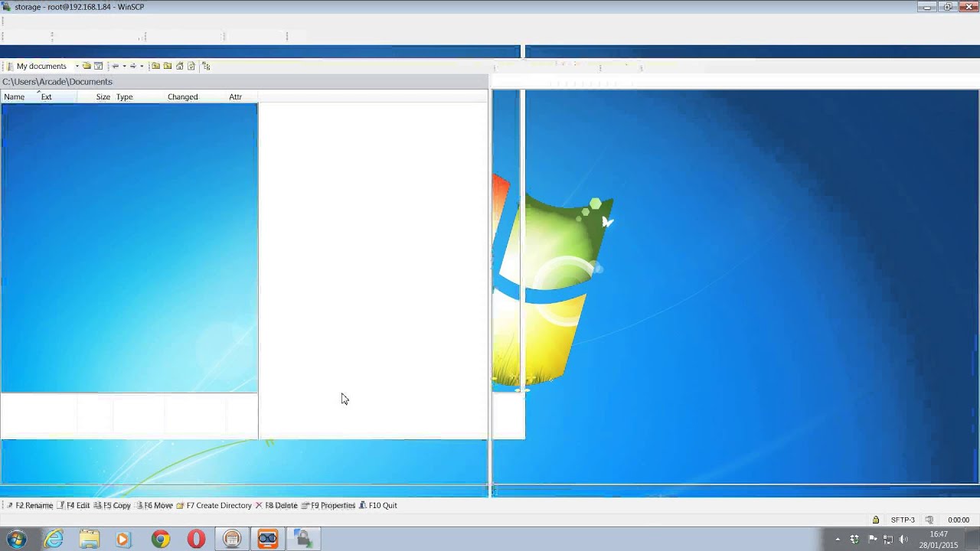Open the network tray icon
Screen dimensions: 980x551
point(888,540)
